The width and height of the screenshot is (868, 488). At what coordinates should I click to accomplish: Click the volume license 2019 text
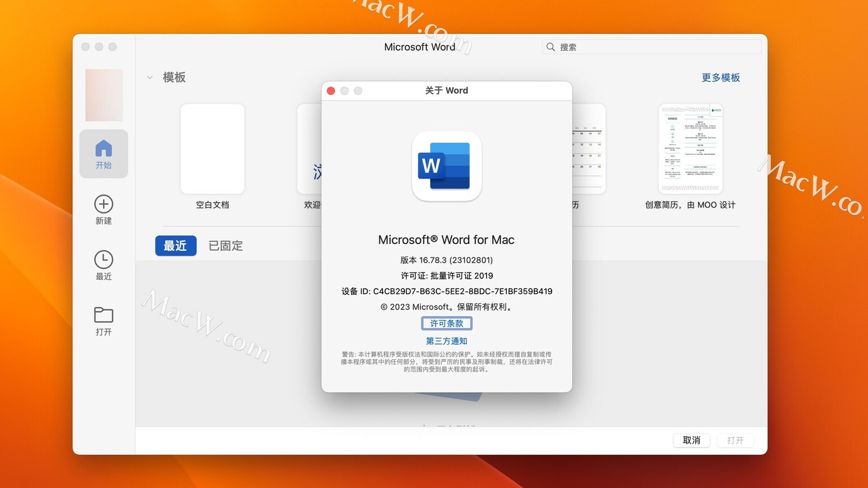(x=446, y=276)
